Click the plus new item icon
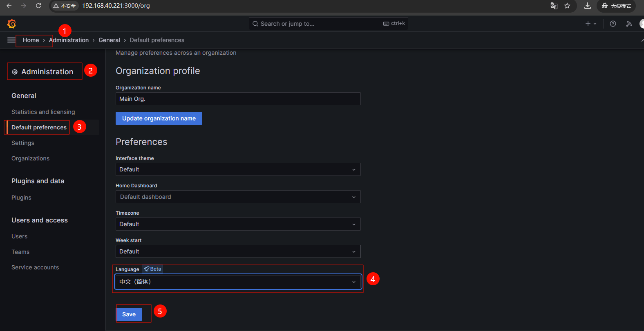The width and height of the screenshot is (644, 331). click(588, 24)
